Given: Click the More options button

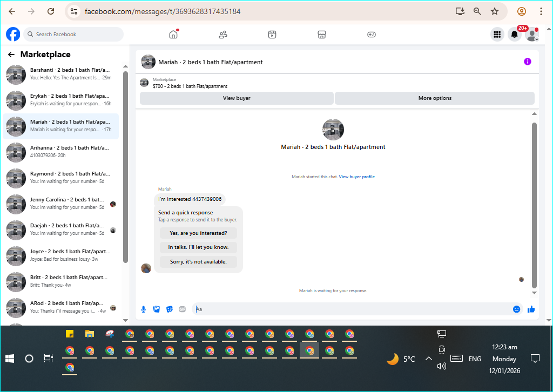Looking at the screenshot, I should tap(435, 98).
